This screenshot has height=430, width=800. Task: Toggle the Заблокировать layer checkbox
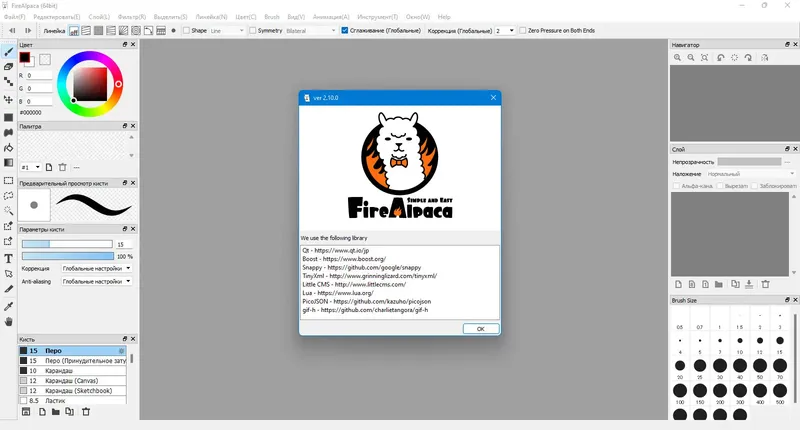coord(754,186)
